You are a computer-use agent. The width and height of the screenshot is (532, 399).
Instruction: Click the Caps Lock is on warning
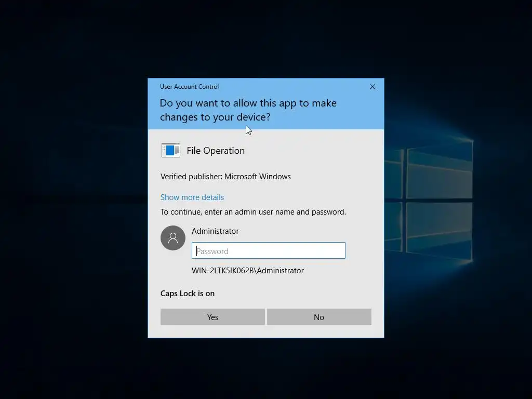click(x=187, y=293)
